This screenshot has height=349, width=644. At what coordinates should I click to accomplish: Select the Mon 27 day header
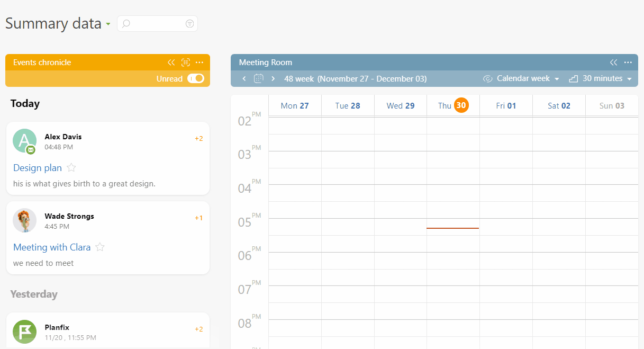point(295,106)
